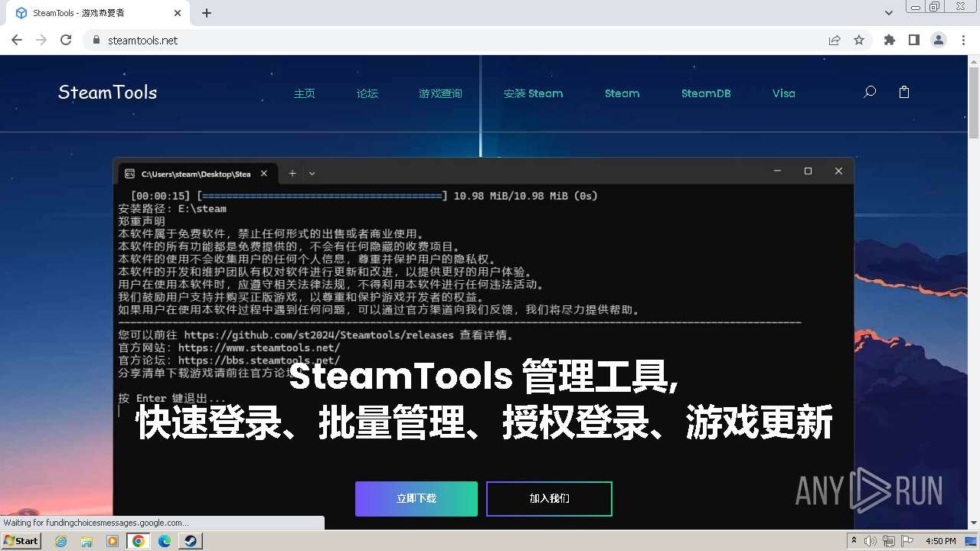Open Microsoft Edge from the taskbar
This screenshot has height=551, width=980.
point(165,541)
